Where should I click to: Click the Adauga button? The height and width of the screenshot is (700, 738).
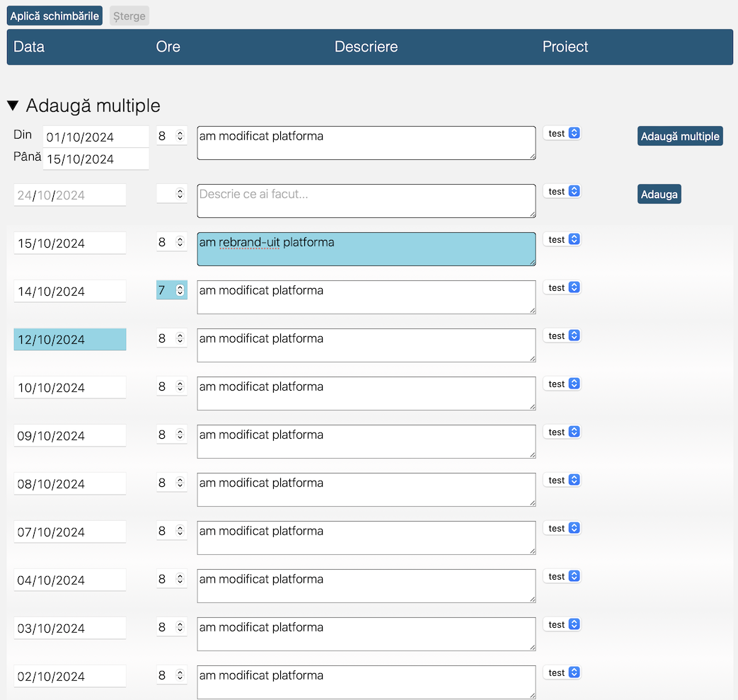click(x=659, y=194)
